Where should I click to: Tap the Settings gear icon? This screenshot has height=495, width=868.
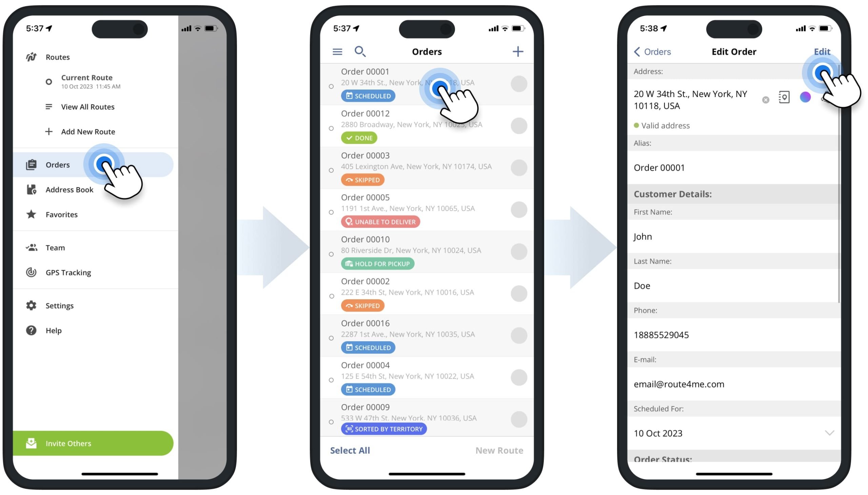31,305
